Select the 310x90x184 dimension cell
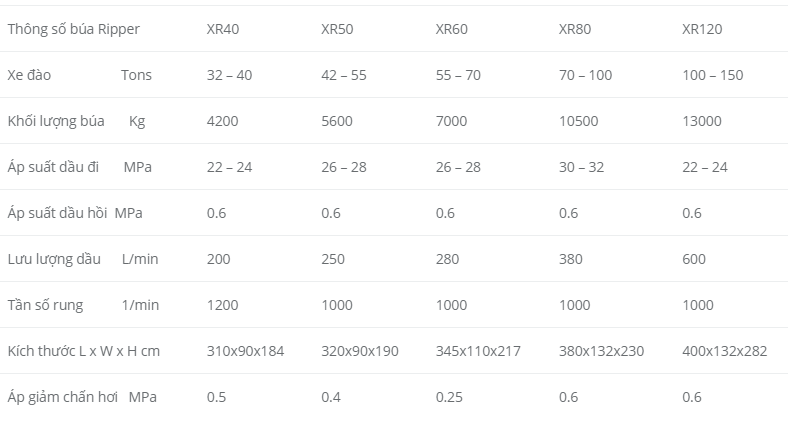This screenshot has height=439, width=788. pos(246,351)
